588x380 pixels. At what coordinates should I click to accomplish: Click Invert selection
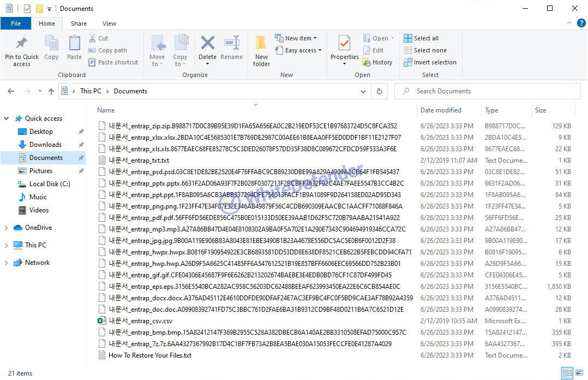pyautogui.click(x=430, y=62)
